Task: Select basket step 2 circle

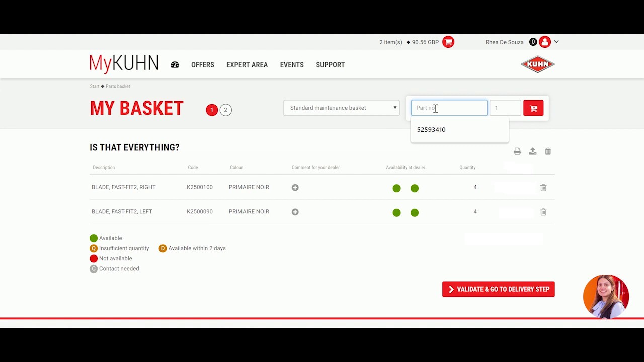Action: [225, 110]
